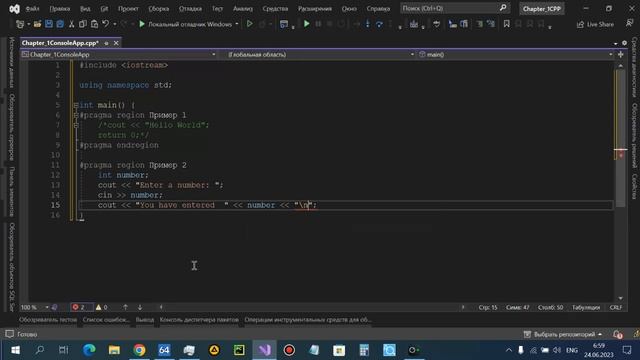
Task: Click the warnings count indicator
Action: pos(102,307)
